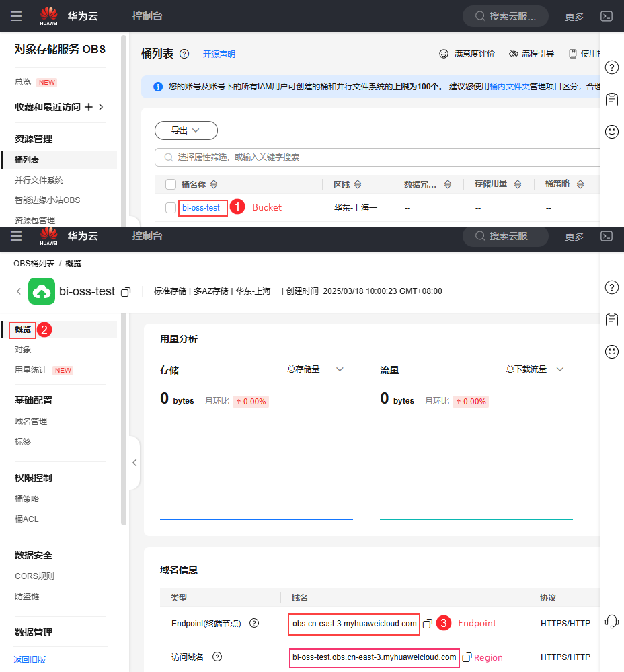
Task: Select 并行文件系统 in sidebar
Action: click(39, 180)
